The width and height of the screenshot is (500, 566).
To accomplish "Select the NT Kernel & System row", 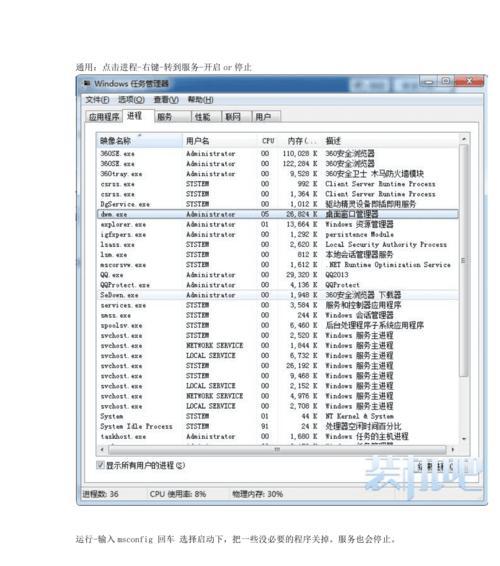I will tap(278, 416).
